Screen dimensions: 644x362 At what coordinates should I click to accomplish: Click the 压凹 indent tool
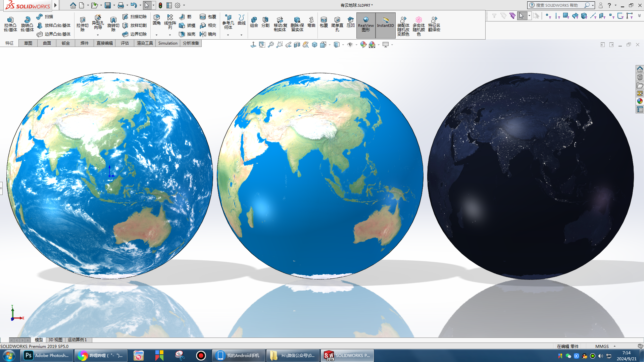coord(351,22)
